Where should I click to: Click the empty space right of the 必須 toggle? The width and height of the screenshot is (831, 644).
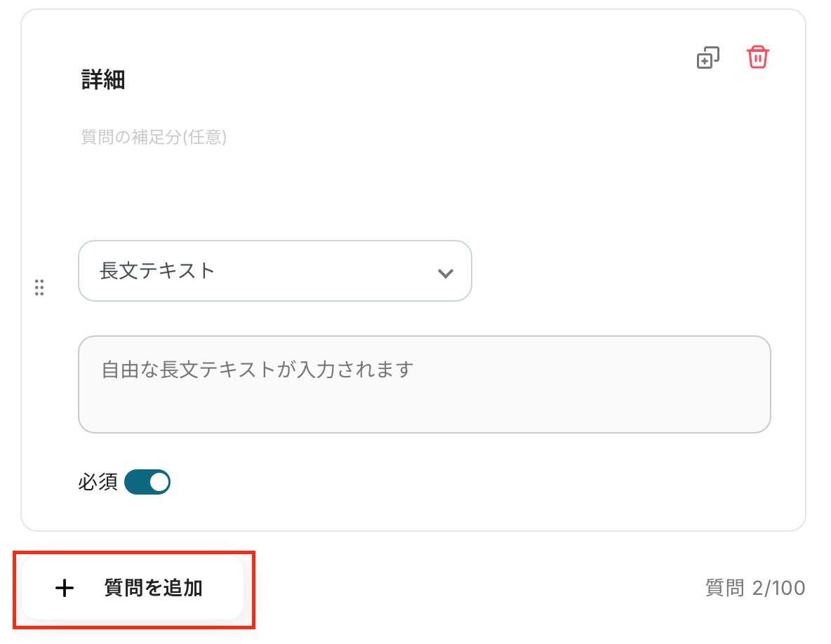point(456,483)
